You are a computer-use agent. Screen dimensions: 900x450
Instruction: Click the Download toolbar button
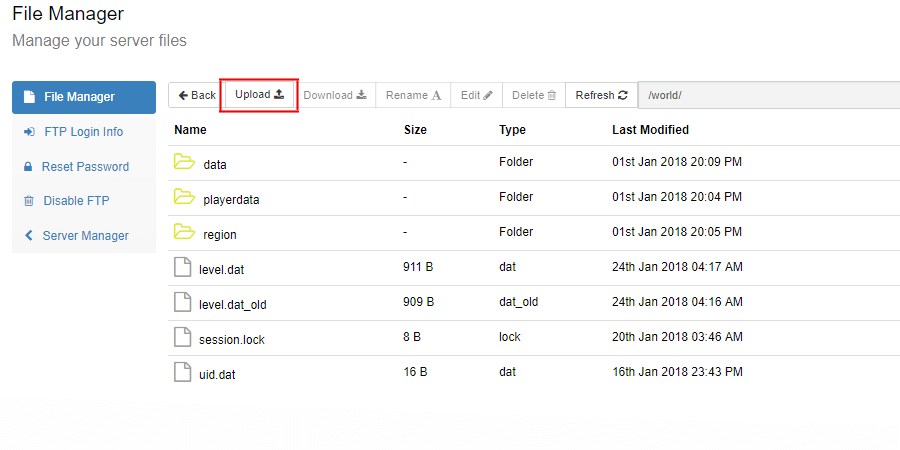(335, 95)
